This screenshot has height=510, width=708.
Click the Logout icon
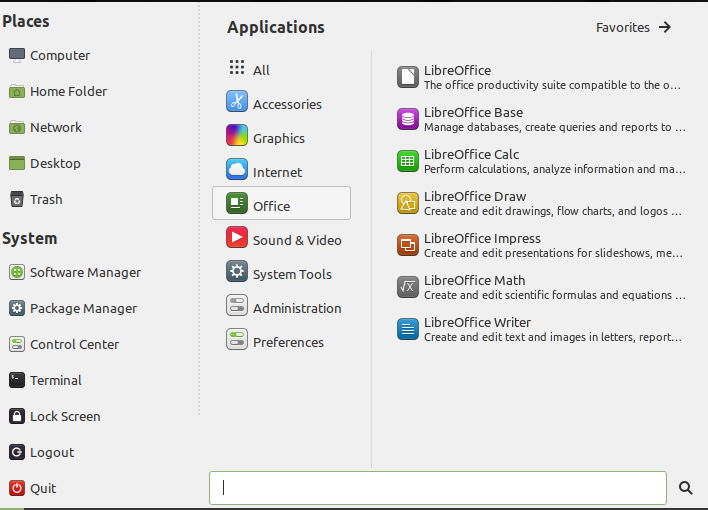(x=17, y=452)
